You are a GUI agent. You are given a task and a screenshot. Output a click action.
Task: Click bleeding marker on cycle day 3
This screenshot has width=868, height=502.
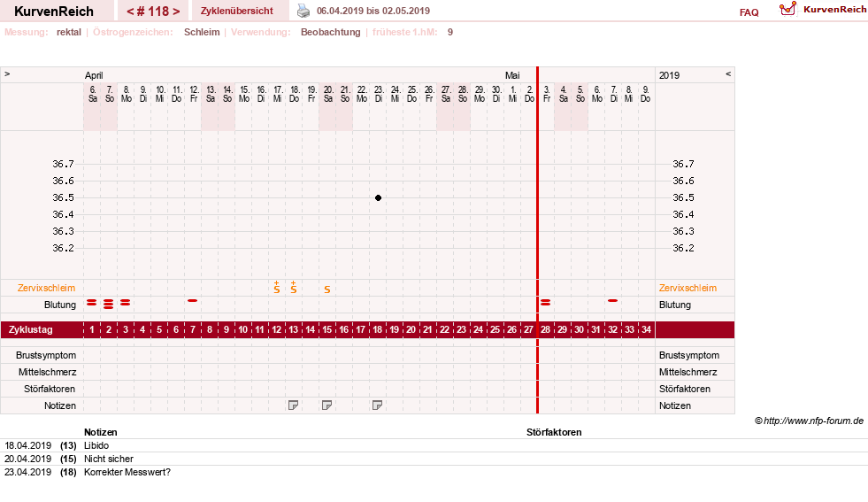126,303
